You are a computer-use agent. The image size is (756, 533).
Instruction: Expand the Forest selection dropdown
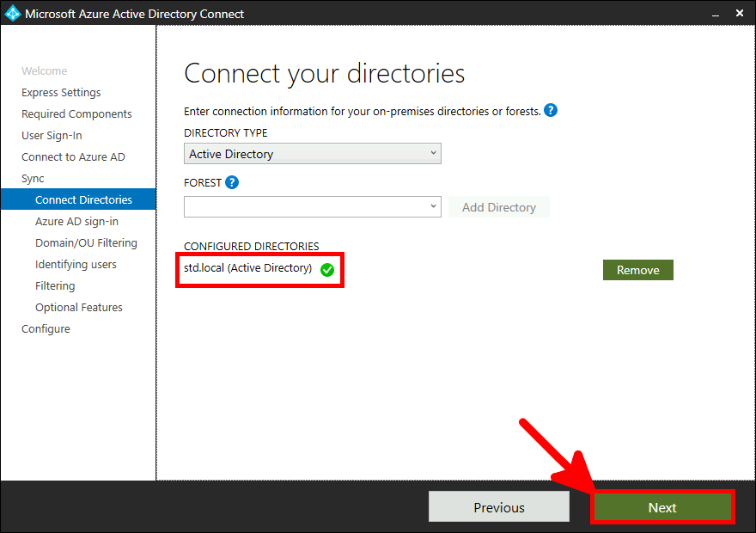click(x=432, y=206)
